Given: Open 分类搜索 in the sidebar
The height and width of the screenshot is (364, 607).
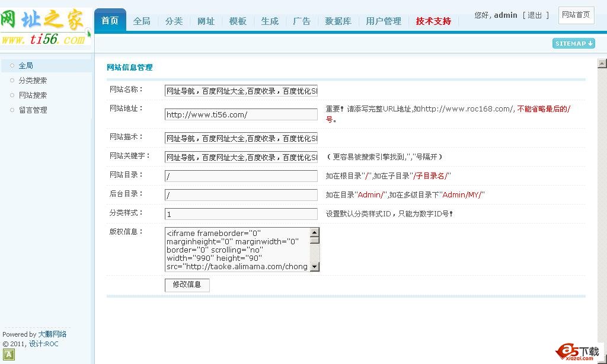Looking at the screenshot, I should point(33,80).
